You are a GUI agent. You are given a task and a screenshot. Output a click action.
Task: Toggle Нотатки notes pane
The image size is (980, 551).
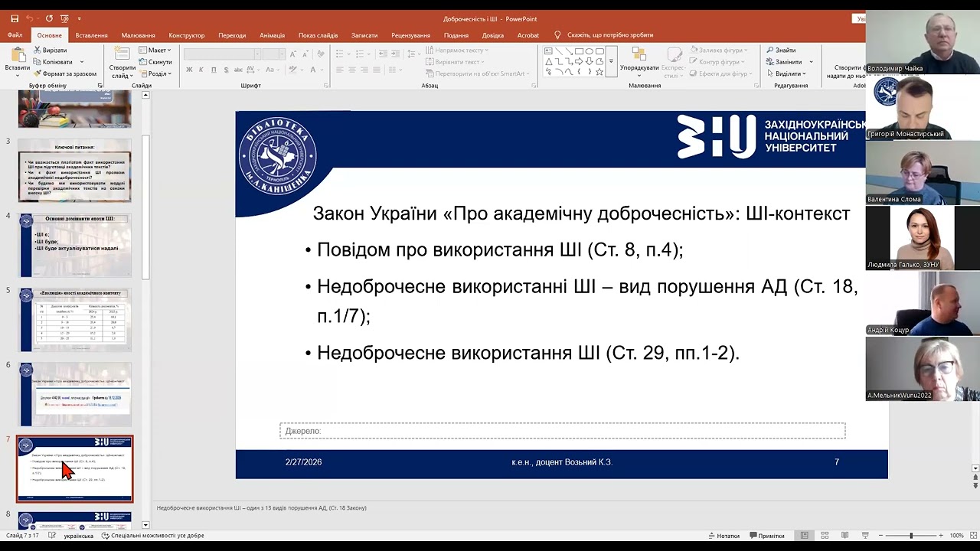(724, 536)
